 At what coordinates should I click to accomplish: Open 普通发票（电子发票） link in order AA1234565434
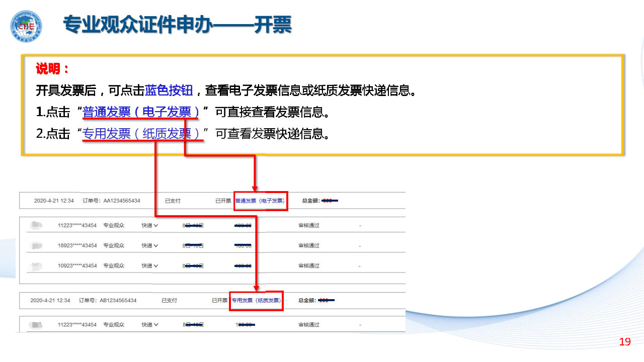(x=260, y=201)
